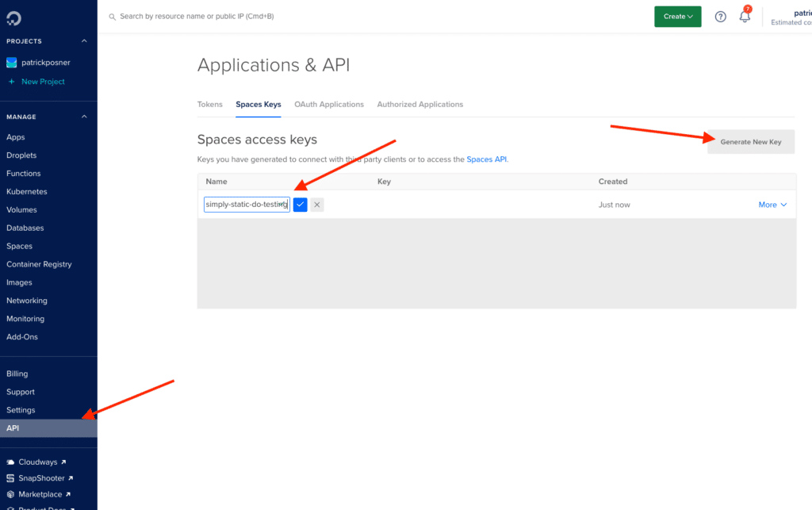
Task: Click the Created column header
Action: click(613, 181)
